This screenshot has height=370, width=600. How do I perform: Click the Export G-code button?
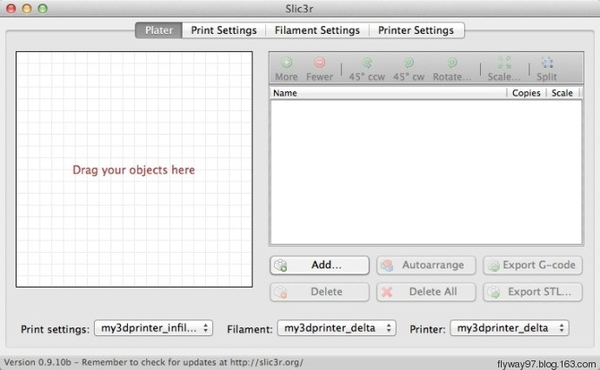533,265
